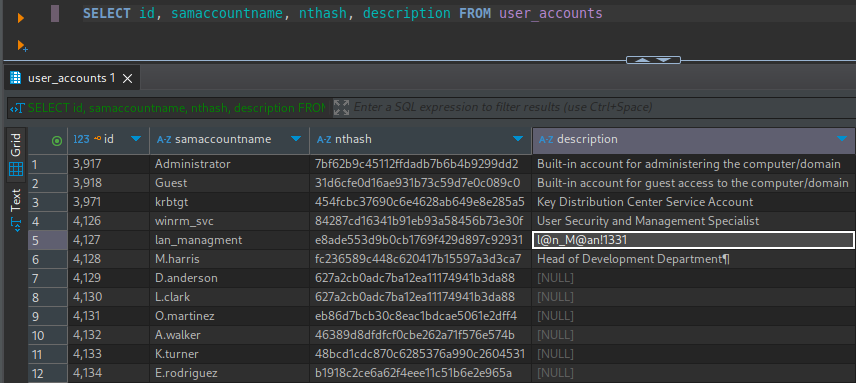Click the D.anderson account name cell
856x383 pixels.
tap(229, 278)
